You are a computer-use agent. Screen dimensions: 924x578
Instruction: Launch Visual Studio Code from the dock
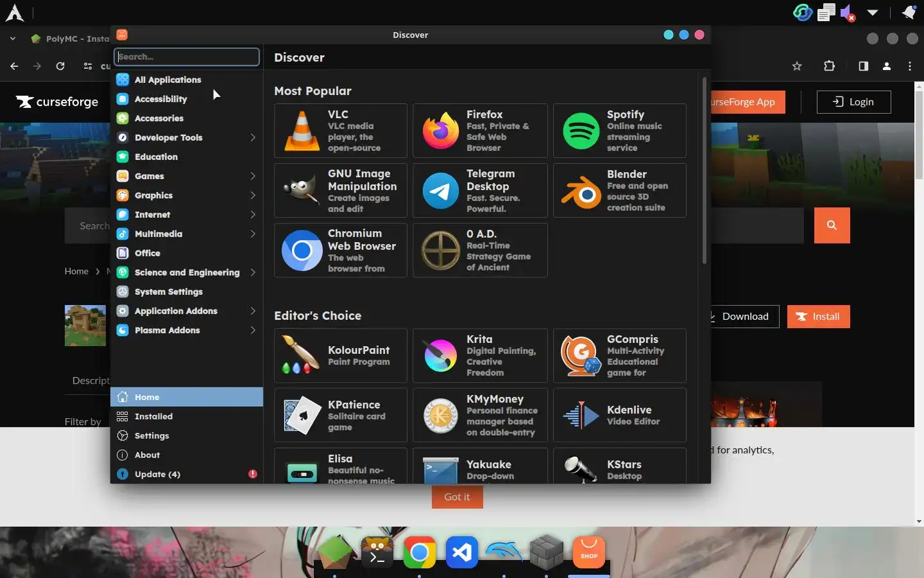click(x=462, y=552)
